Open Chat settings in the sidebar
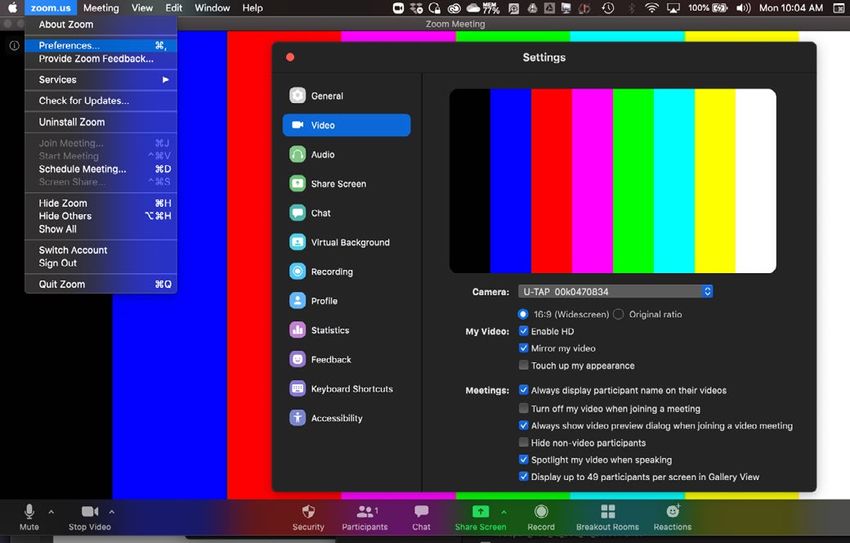850x543 pixels. pyautogui.click(x=310, y=213)
